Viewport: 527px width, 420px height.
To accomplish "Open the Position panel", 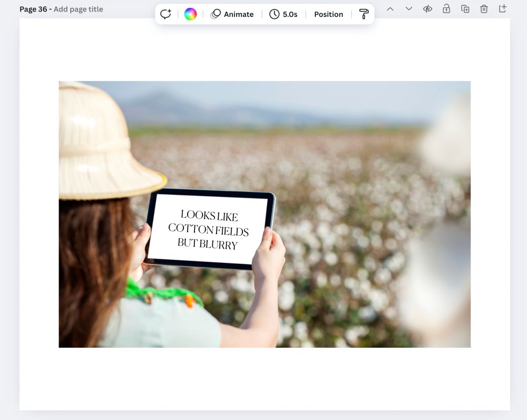I will (x=328, y=14).
